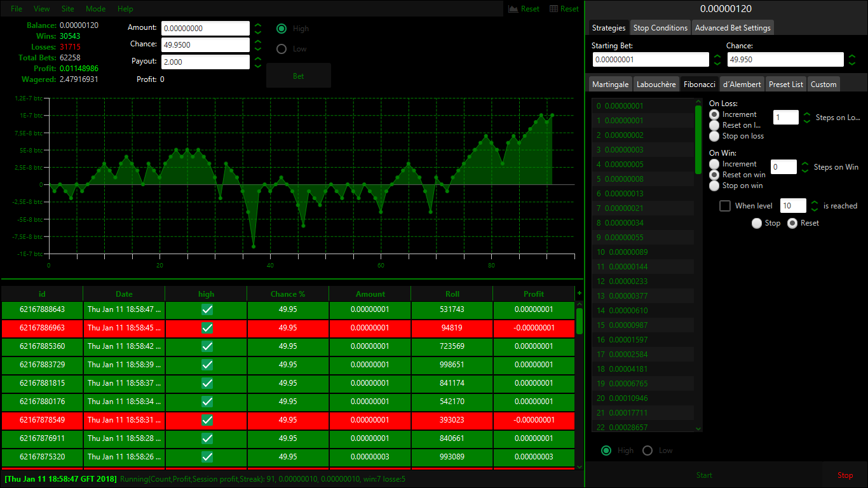Raise Starting Bet with its up arrow
Screen dimensions: 868x488
pyautogui.click(x=717, y=56)
